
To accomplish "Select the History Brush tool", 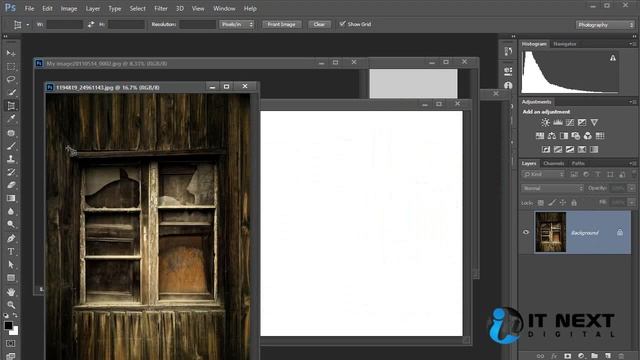I will [x=11, y=172].
